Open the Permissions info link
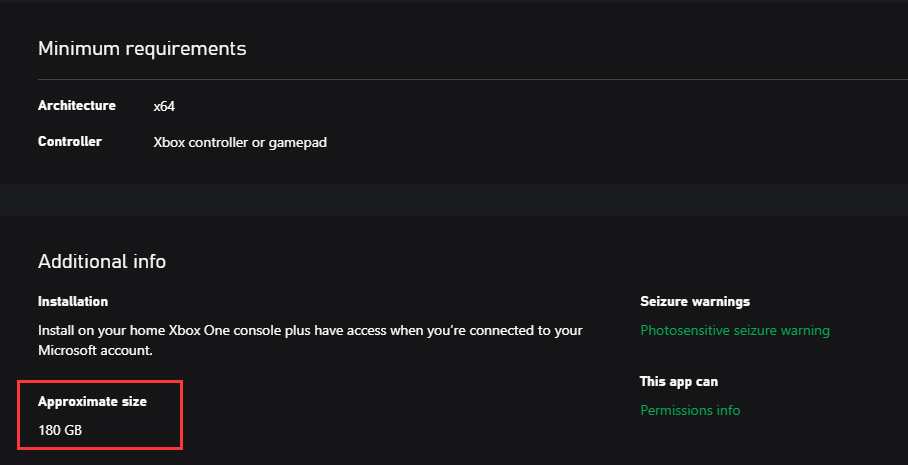The width and height of the screenshot is (908, 465). [690, 410]
